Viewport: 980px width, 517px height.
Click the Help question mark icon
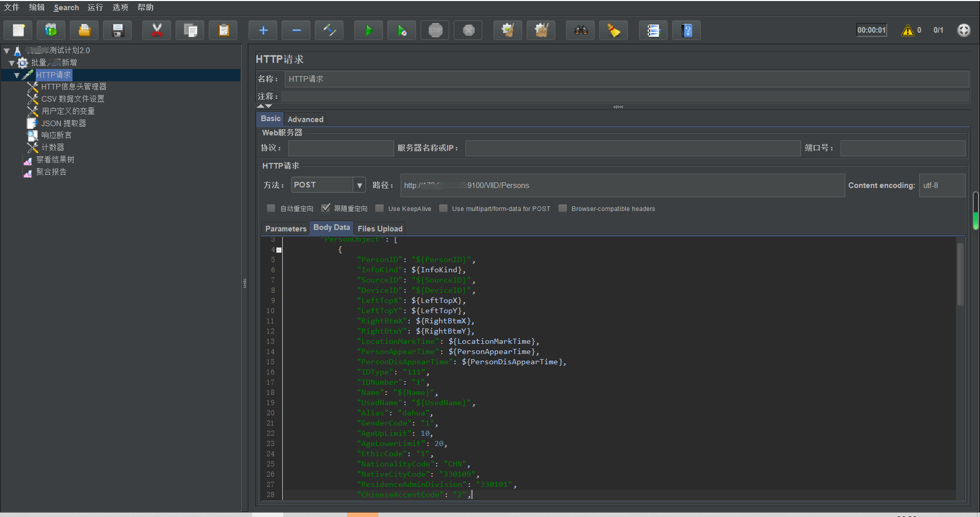click(687, 31)
